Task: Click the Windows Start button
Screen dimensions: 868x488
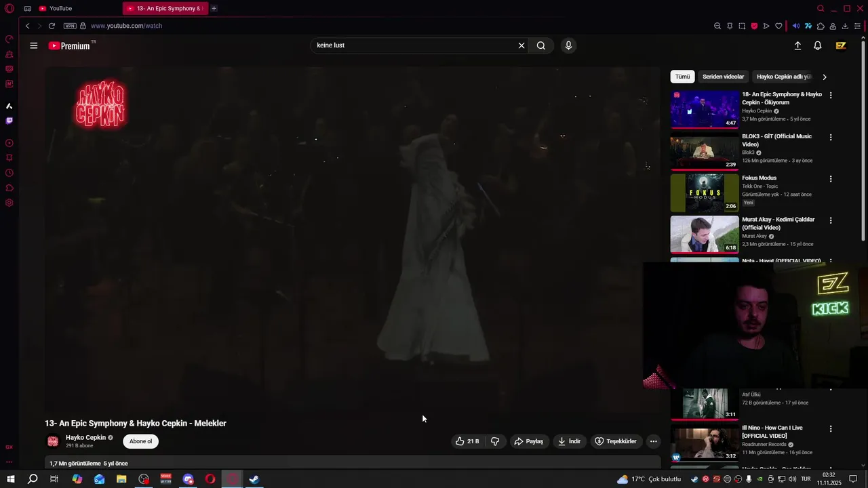Action: pyautogui.click(x=10, y=479)
